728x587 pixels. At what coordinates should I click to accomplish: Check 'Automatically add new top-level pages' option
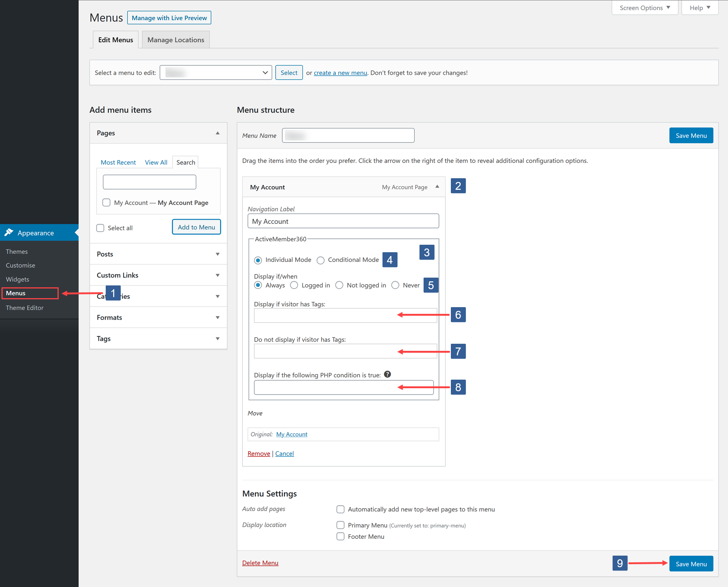pyautogui.click(x=340, y=509)
